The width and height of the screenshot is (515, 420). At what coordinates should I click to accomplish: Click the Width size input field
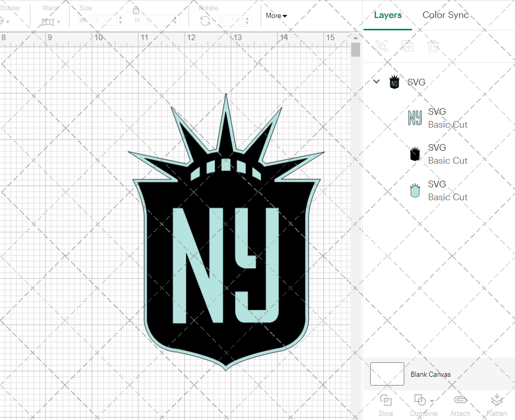pyautogui.click(x=103, y=21)
